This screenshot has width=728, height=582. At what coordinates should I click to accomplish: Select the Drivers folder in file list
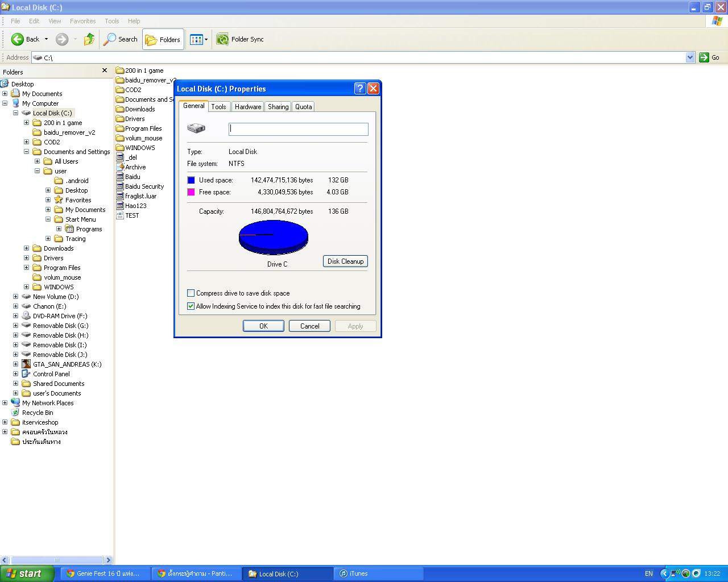click(x=130, y=119)
